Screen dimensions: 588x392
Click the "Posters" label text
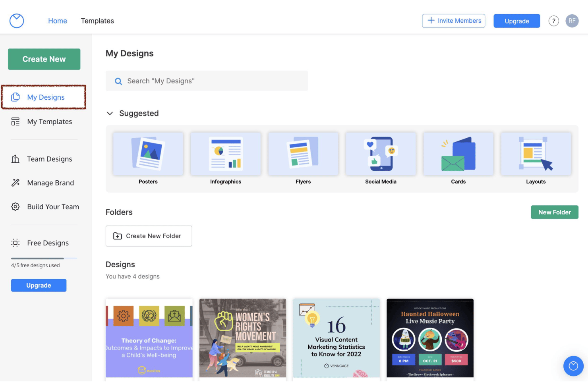(148, 182)
